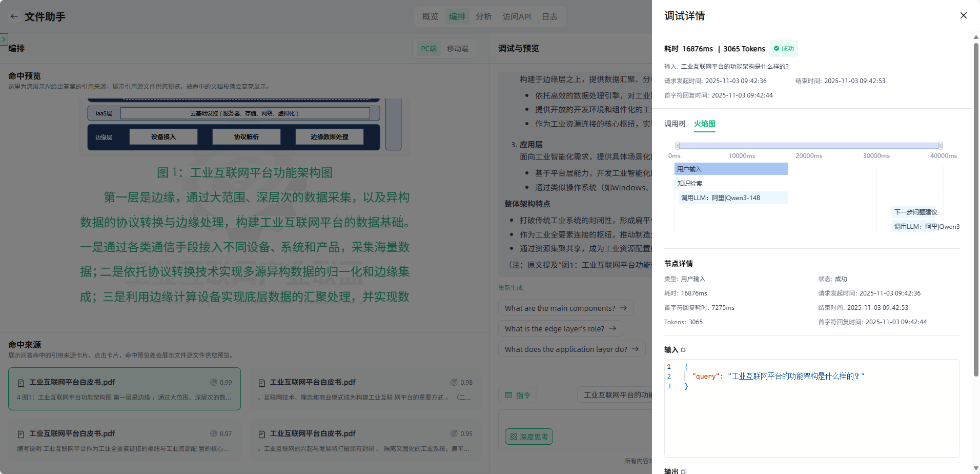Expand the left sidebar with green chevron
Screen dimensions: 980x474
tap(4, 39)
